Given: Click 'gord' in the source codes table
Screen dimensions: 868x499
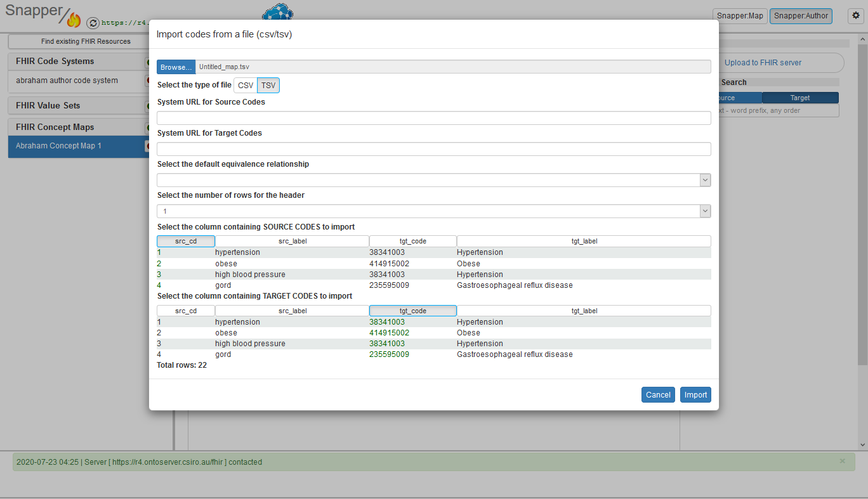Looking at the screenshot, I should (223, 285).
